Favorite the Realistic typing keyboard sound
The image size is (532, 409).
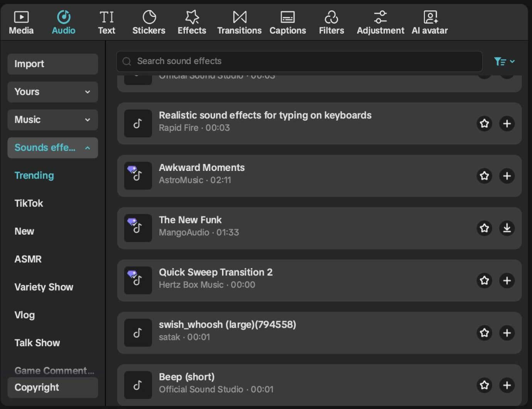tap(484, 123)
